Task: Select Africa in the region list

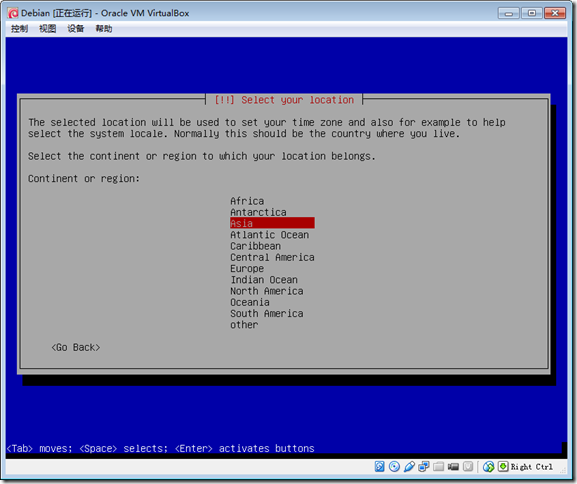Action: click(x=247, y=201)
